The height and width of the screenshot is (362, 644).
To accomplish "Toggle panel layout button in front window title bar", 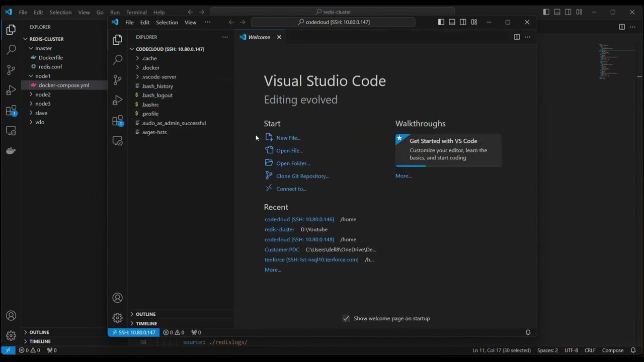I will pos(452,22).
